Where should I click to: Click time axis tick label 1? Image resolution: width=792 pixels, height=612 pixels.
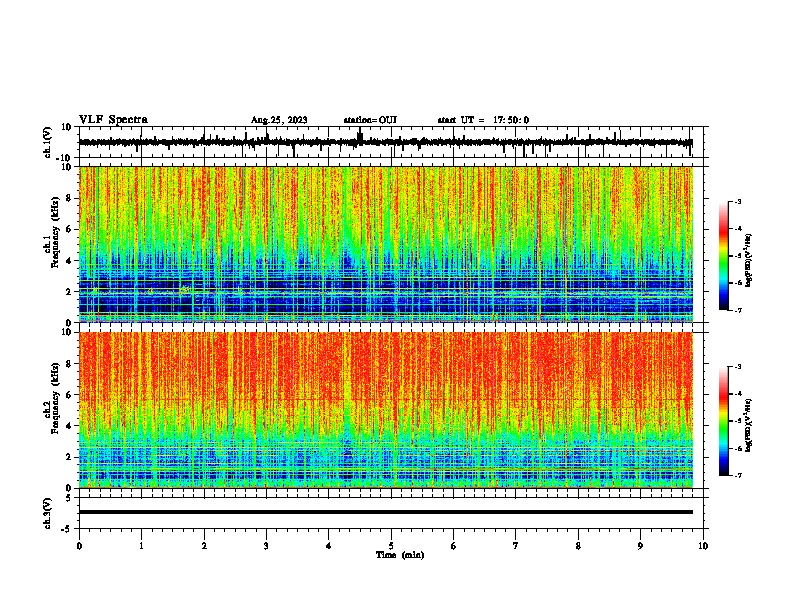click(x=141, y=546)
